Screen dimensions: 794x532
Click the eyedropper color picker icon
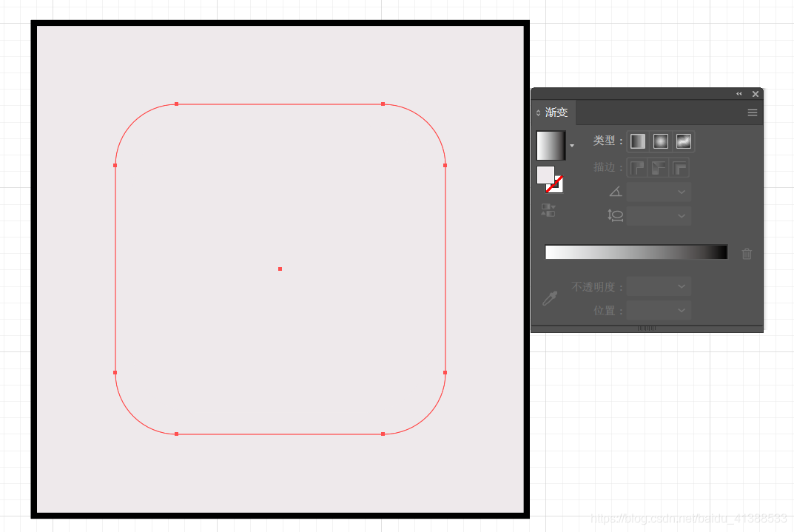(x=550, y=298)
